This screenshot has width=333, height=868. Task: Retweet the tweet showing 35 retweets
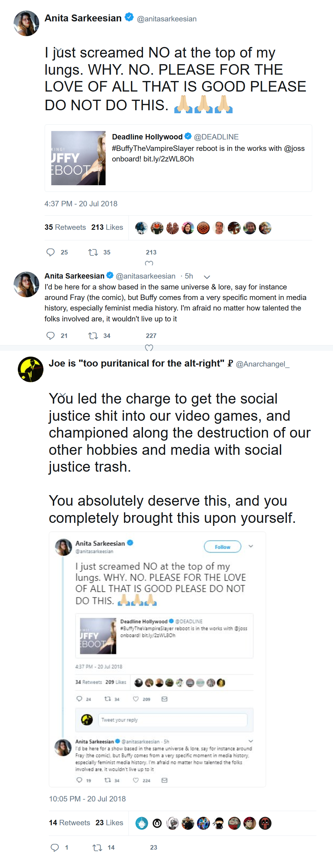click(x=93, y=252)
